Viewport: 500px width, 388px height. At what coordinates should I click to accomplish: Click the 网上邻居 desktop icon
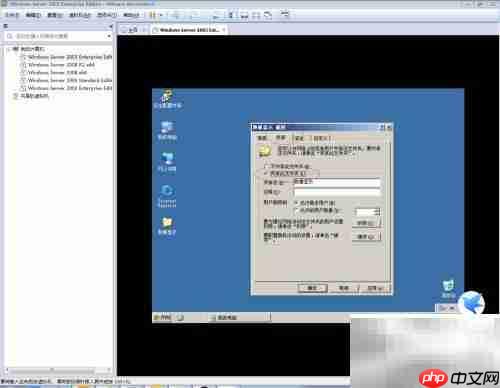click(167, 162)
